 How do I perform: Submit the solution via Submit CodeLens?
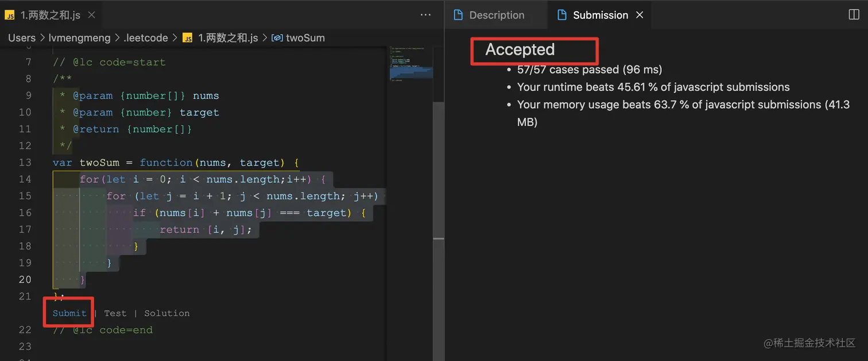point(69,313)
